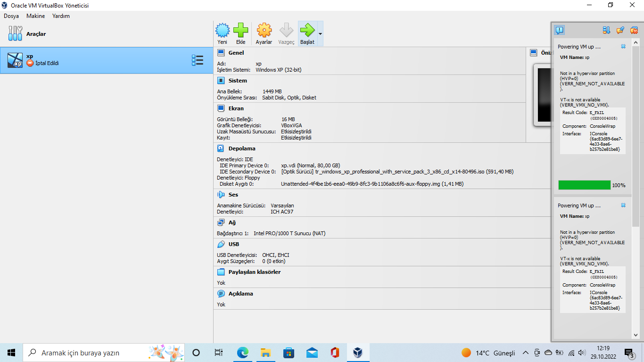Screen dimensions: 644x362
Task: Click the greyed-out Vazgeç toolbar icon
Action: pyautogui.click(x=286, y=31)
